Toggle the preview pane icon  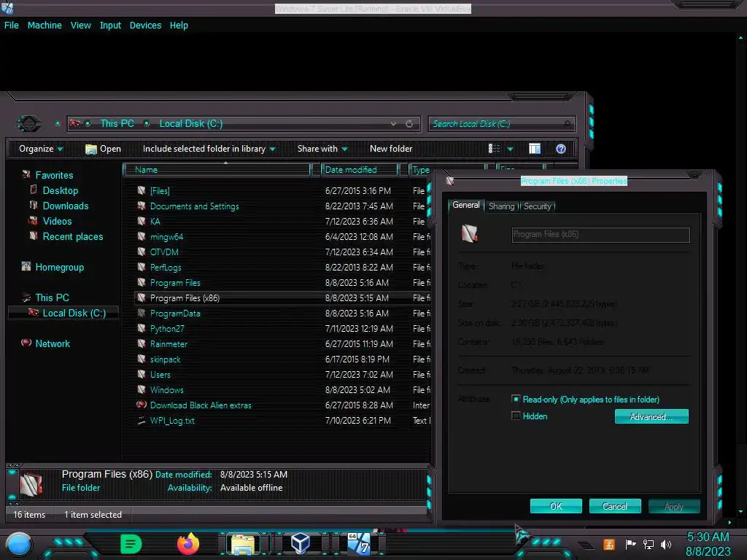[x=535, y=149]
